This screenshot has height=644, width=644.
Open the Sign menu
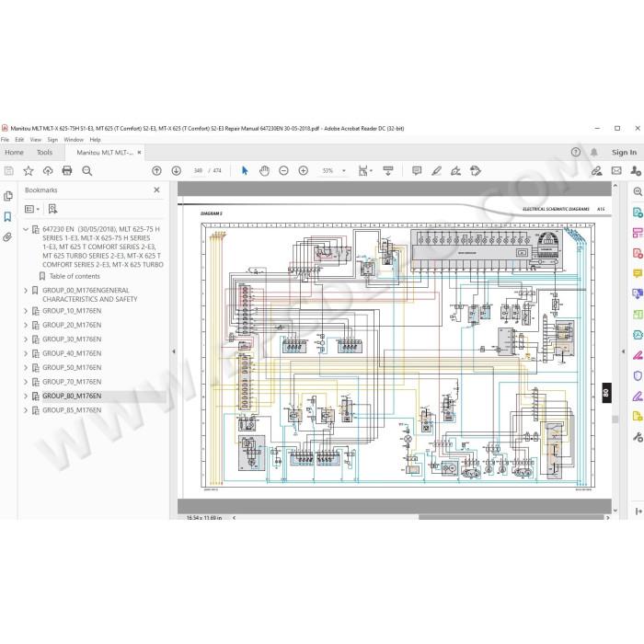[52, 140]
